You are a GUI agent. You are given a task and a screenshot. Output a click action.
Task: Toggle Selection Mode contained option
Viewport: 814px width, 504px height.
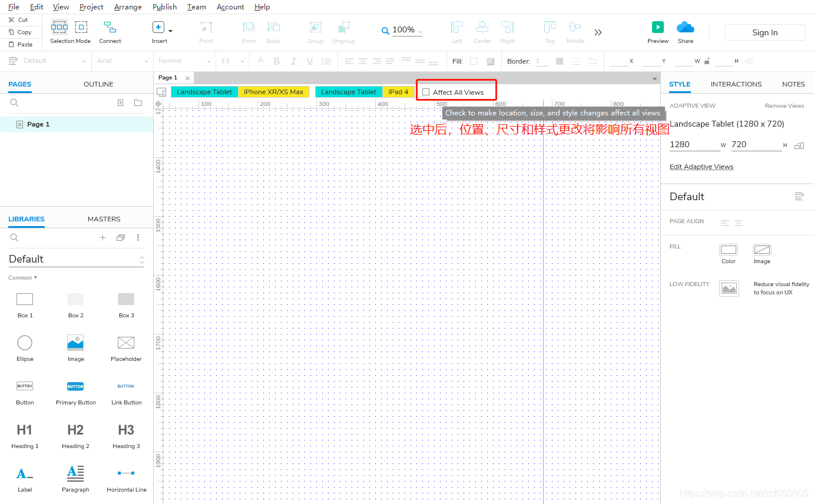tap(81, 26)
